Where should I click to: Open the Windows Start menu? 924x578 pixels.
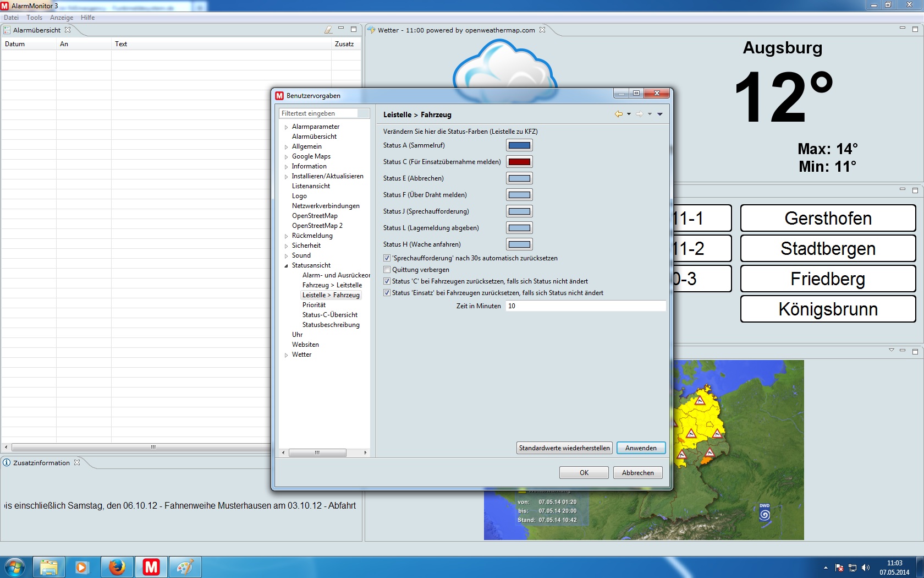click(15, 567)
